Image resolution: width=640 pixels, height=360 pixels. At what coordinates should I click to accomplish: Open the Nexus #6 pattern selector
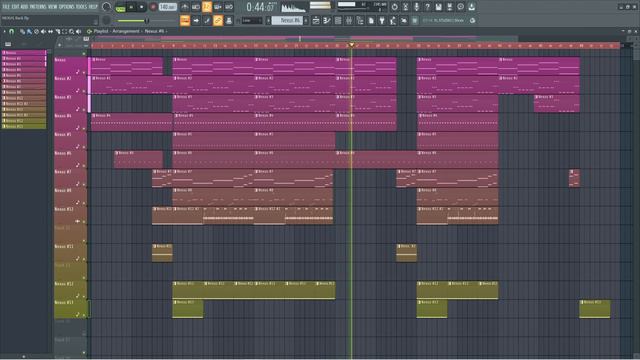click(287, 20)
